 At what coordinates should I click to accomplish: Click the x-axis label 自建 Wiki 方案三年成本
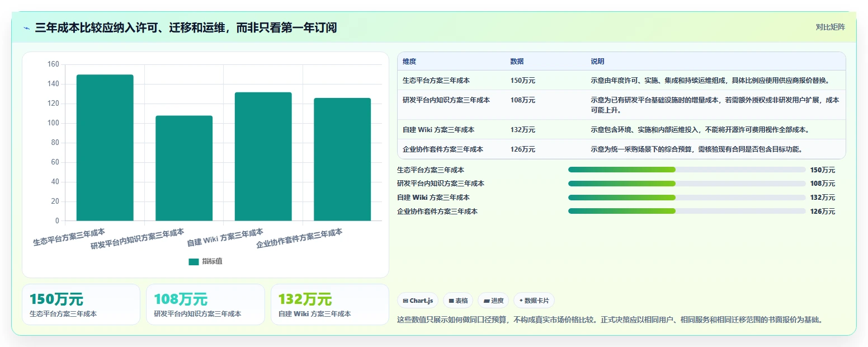coord(225,237)
